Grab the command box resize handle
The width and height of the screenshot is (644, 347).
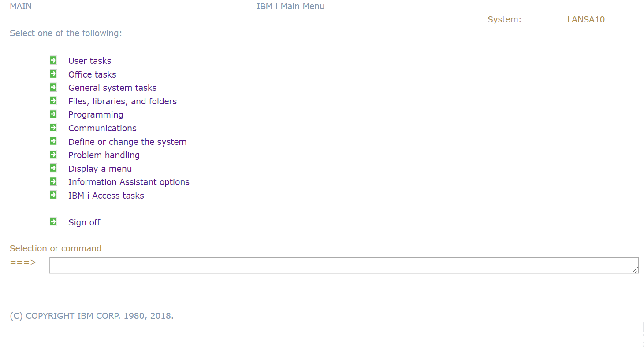click(x=635, y=270)
